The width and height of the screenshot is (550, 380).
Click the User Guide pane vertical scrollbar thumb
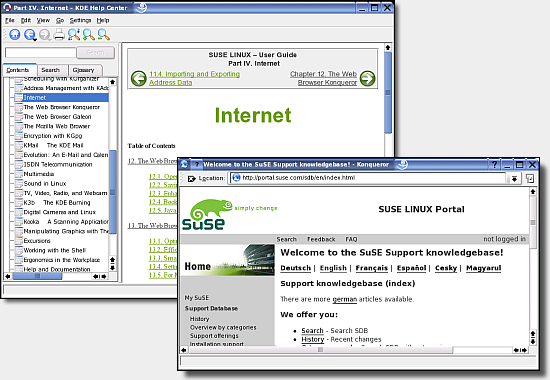click(388, 92)
